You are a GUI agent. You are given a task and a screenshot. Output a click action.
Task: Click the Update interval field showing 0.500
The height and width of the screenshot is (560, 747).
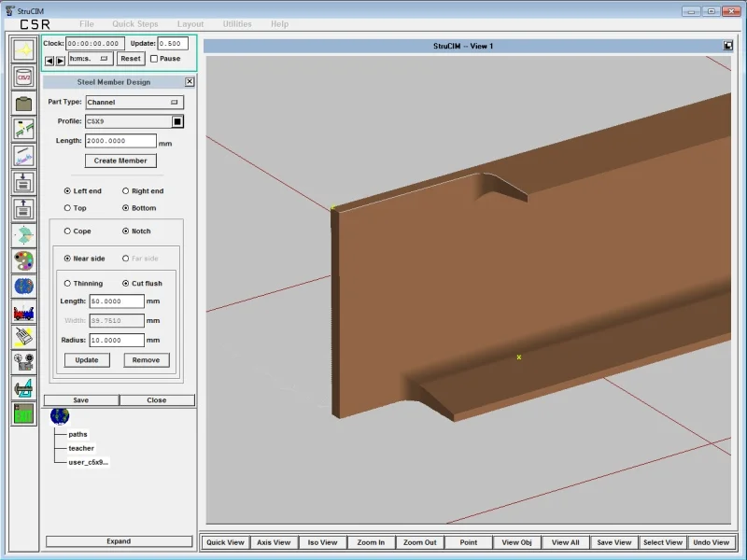[173, 43]
